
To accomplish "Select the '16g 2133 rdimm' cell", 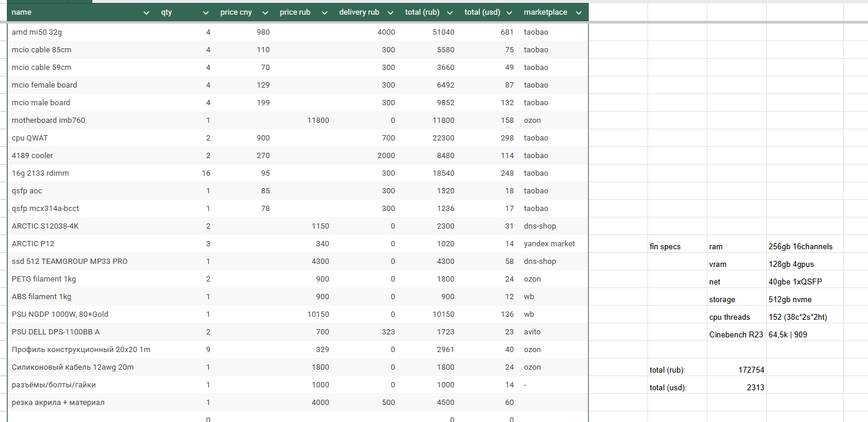I will click(x=81, y=173).
